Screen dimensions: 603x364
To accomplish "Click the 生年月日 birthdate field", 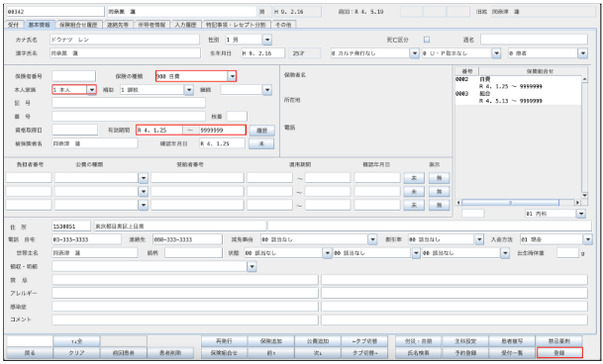I will [263, 53].
